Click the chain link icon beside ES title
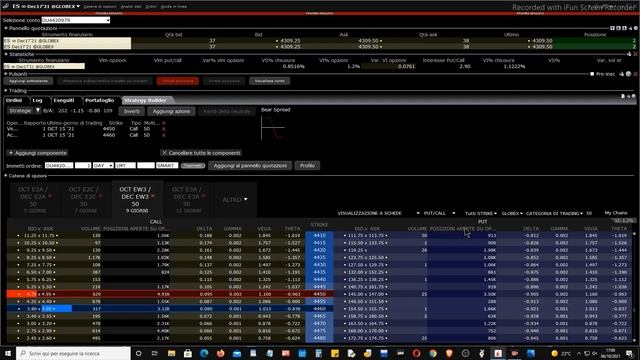 tap(5, 6)
